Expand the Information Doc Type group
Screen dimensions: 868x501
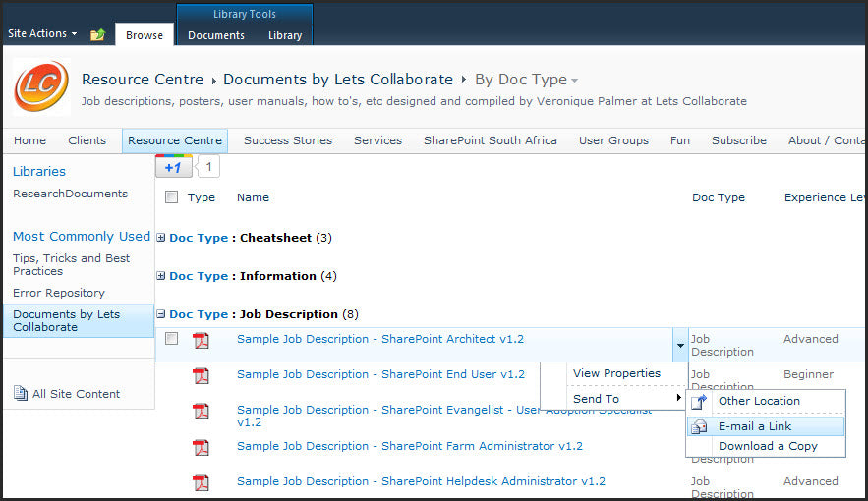coord(161,276)
